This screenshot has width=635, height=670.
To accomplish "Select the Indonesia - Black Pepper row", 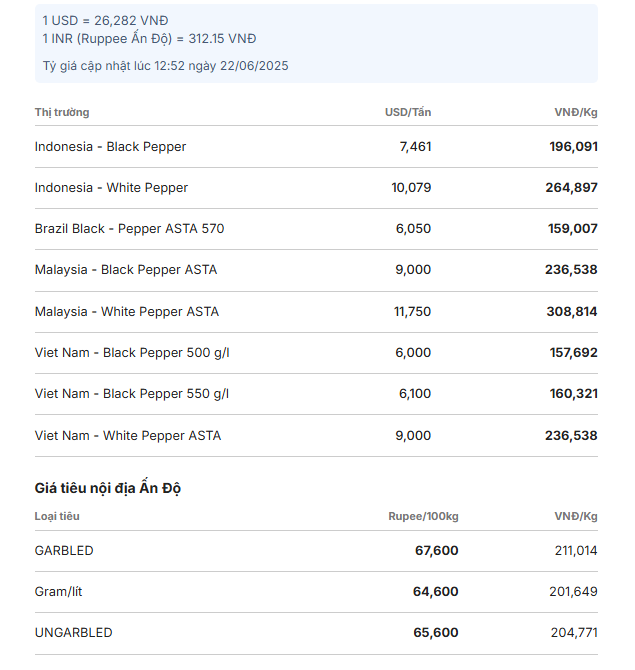I will coord(316,147).
